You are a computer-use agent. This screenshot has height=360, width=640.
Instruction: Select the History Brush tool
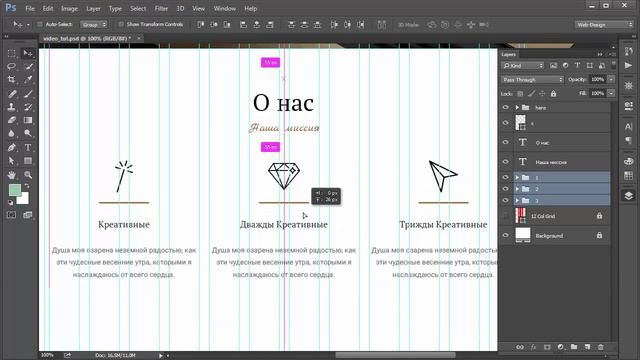pyautogui.click(x=28, y=107)
